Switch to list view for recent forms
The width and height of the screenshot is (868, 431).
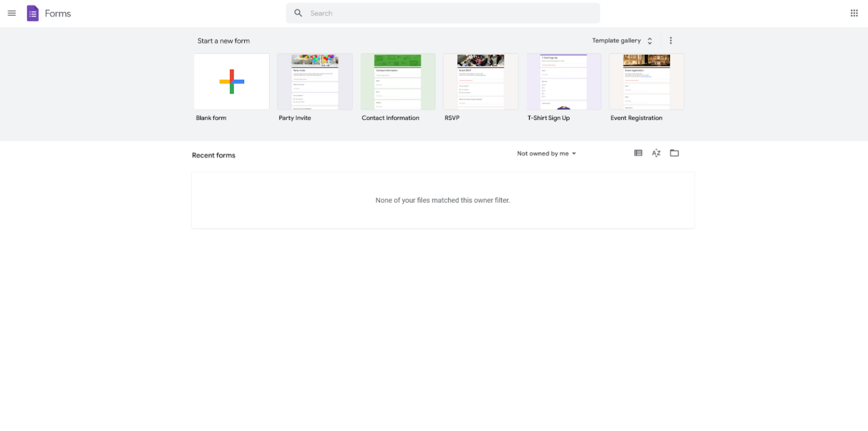tap(638, 153)
